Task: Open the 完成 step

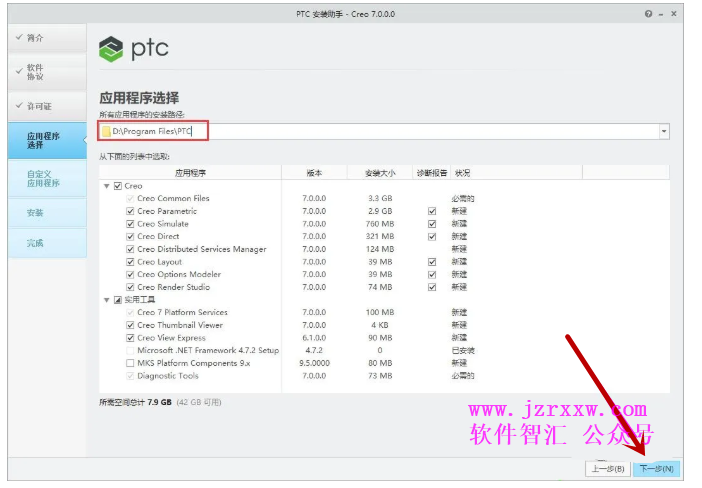Action: (47, 243)
